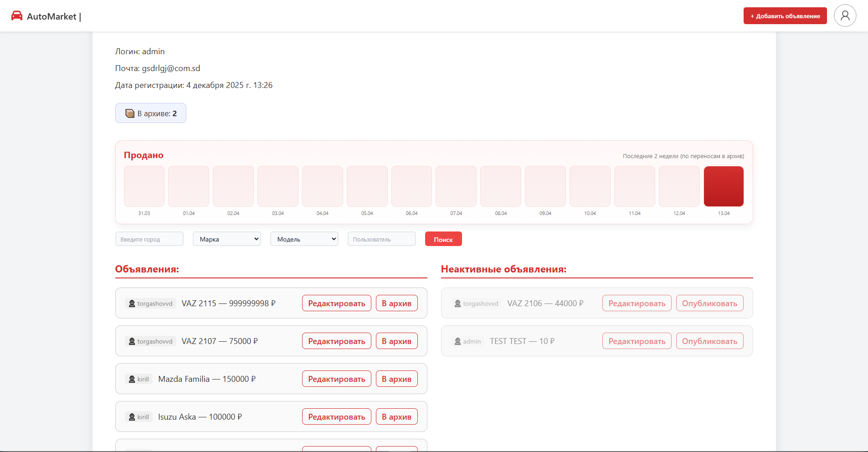The width and height of the screenshot is (868, 452).
Task: Click kirill user icon on Isuzu Aska listing
Action: tap(132, 417)
